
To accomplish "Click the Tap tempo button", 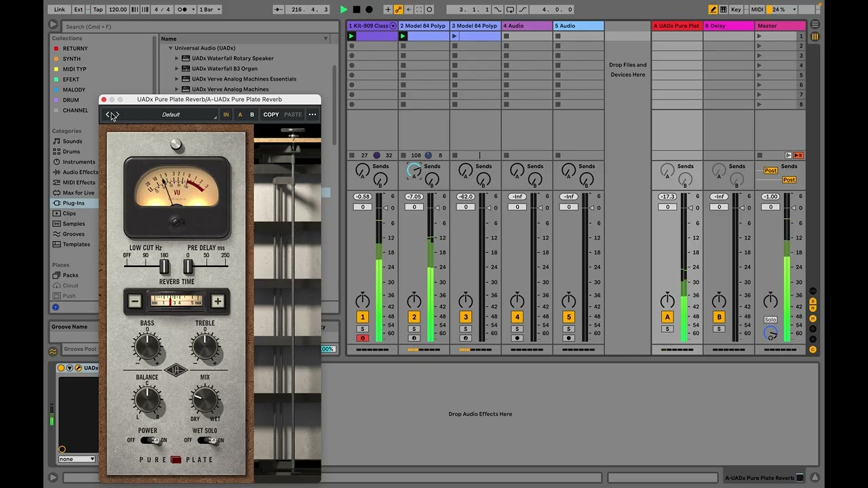I will coord(98,9).
